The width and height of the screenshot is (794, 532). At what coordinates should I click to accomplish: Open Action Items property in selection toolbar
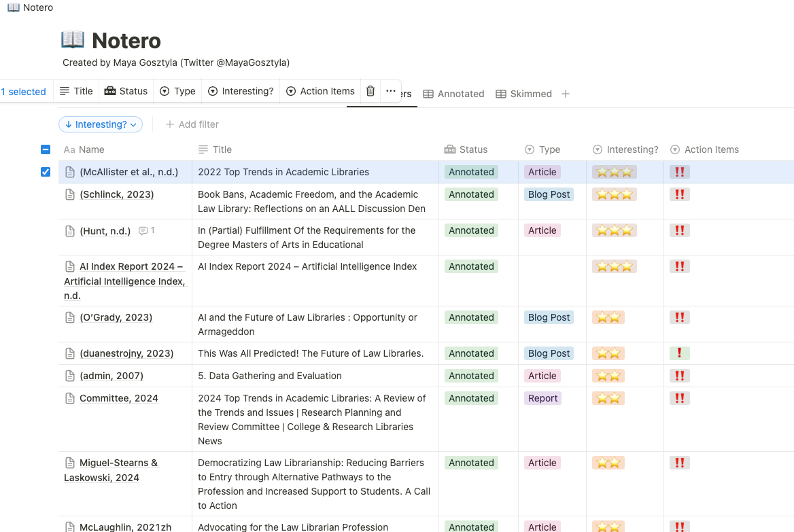(320, 91)
